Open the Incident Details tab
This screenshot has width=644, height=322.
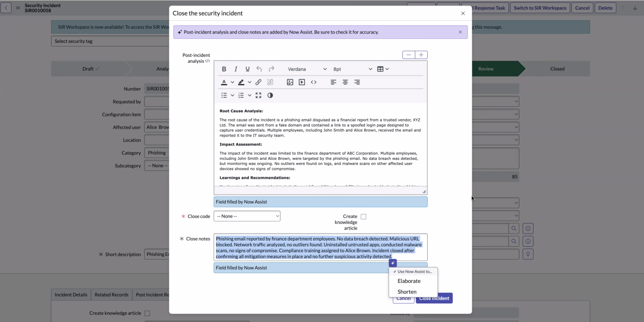coord(71,295)
